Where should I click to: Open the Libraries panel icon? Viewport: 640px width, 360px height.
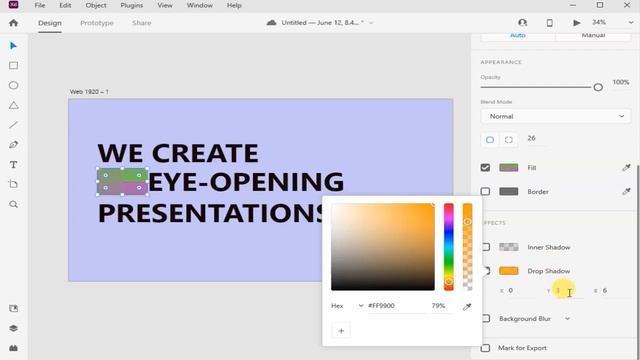[13, 309]
